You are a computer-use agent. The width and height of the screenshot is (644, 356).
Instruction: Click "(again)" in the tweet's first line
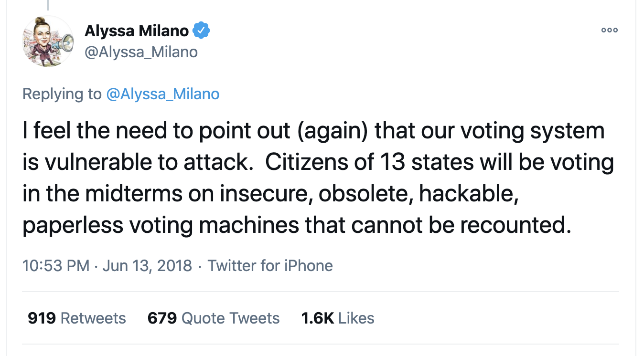(332, 131)
